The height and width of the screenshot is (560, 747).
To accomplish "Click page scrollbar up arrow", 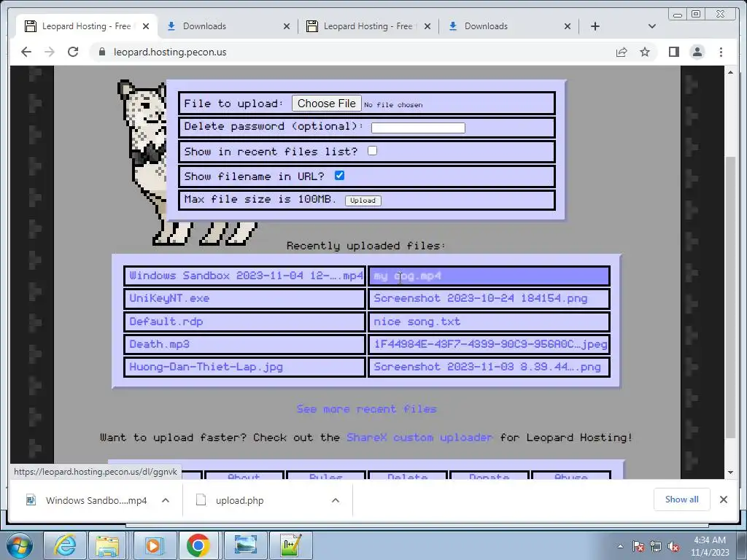I will click(730, 72).
